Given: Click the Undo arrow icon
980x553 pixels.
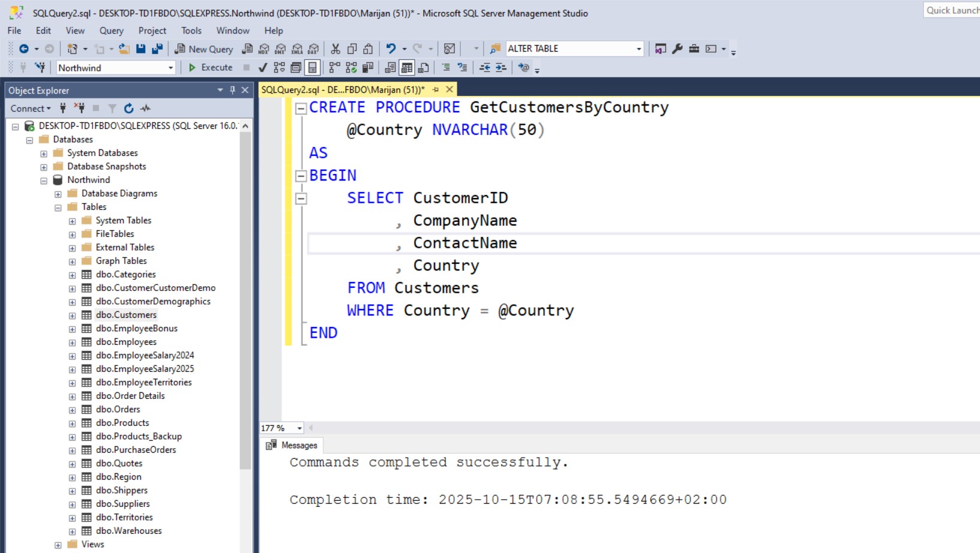Looking at the screenshot, I should coord(391,49).
